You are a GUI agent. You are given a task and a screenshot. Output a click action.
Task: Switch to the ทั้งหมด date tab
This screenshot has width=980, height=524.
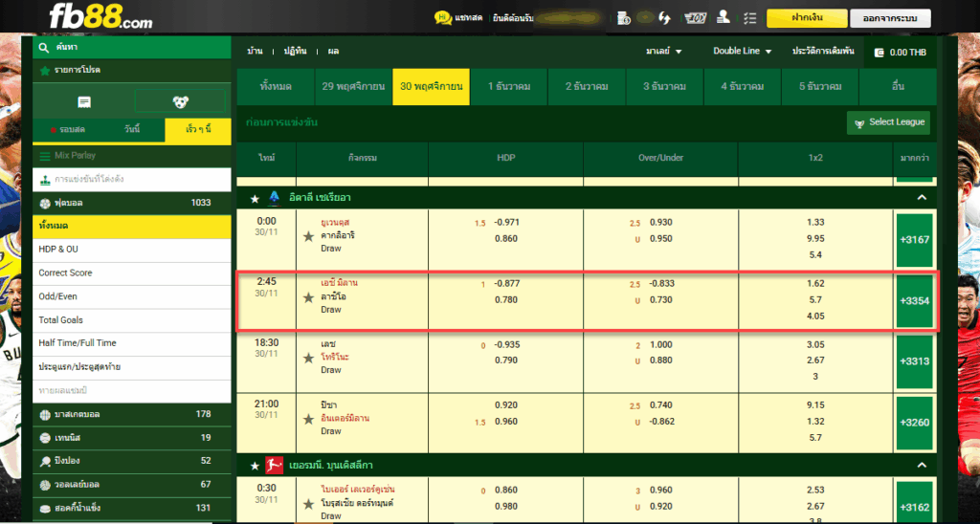point(276,87)
